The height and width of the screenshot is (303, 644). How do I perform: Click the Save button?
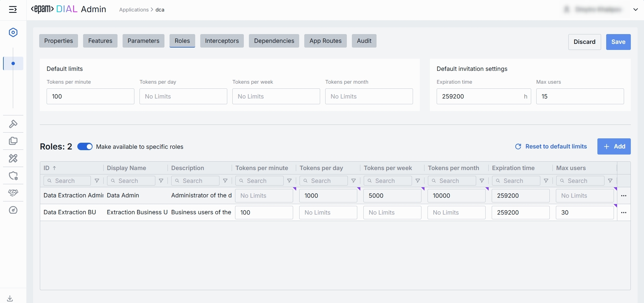[x=618, y=42]
